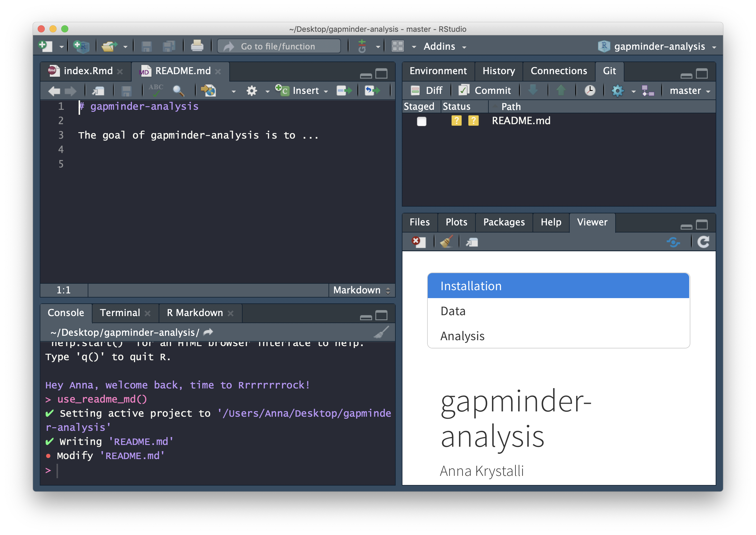Click the Viewer clear all broom icon

[x=447, y=242]
